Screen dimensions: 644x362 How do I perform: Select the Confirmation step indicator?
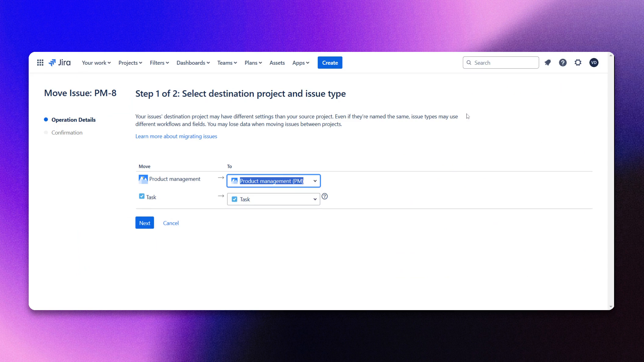click(x=67, y=132)
